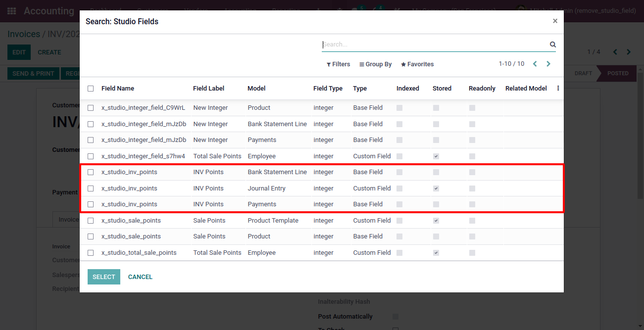This screenshot has width=644, height=330.
Task: Click the search magnifier icon
Action: point(553,45)
